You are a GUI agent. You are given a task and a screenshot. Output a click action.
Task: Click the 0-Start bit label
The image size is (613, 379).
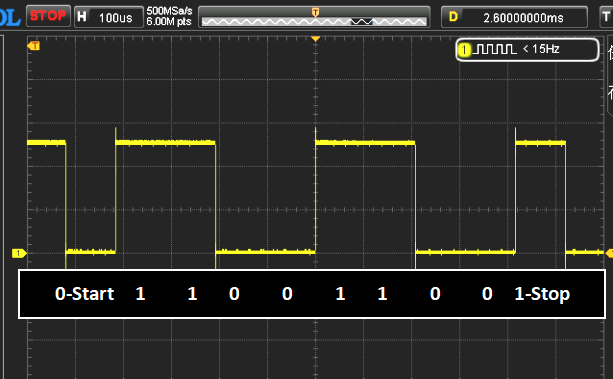tap(84, 294)
